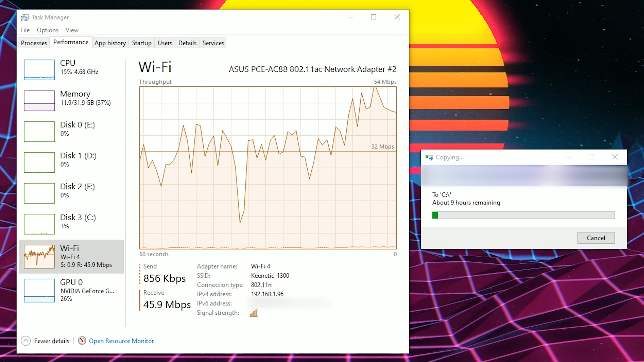
Task: Select the Details tab
Action: point(187,43)
